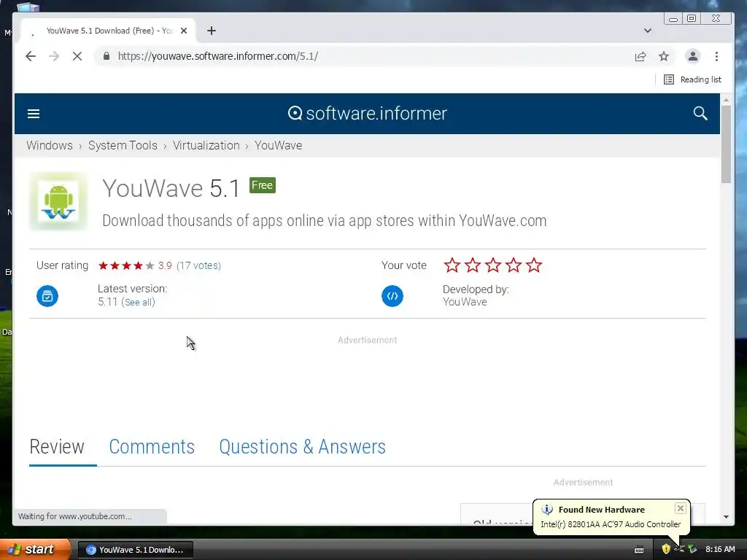Open Chrome three-dot menu
The height and width of the screenshot is (560, 747).
point(716,56)
